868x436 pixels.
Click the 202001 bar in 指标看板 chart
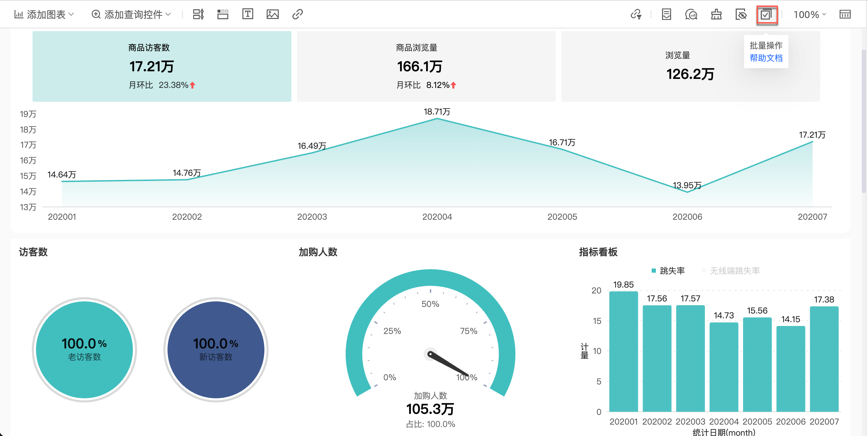click(623, 351)
